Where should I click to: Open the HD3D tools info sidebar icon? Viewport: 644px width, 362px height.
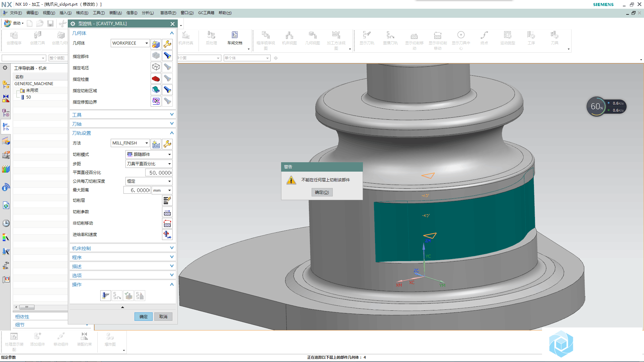6,187
